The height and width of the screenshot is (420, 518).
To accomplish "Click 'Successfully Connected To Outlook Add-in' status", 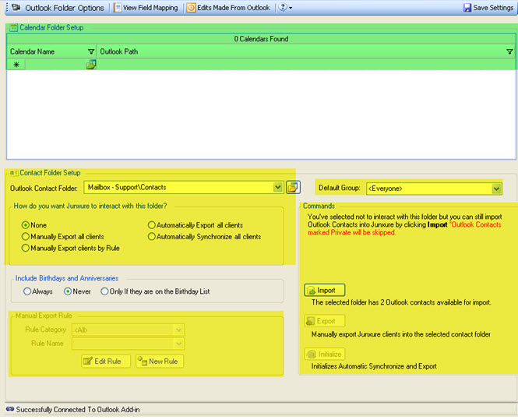I will coord(78,409).
